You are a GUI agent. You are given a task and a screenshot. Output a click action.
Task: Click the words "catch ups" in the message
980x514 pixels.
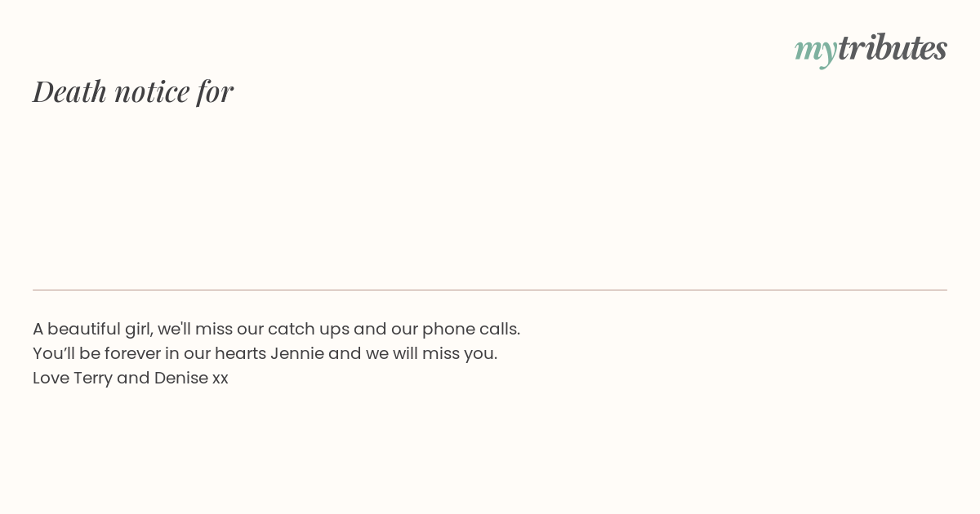tap(308, 329)
